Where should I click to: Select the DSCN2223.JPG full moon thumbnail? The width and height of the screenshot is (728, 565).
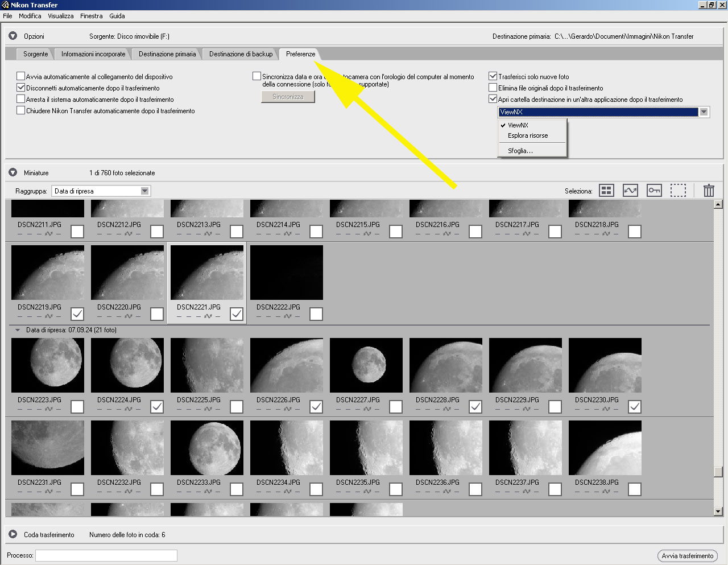click(x=48, y=365)
